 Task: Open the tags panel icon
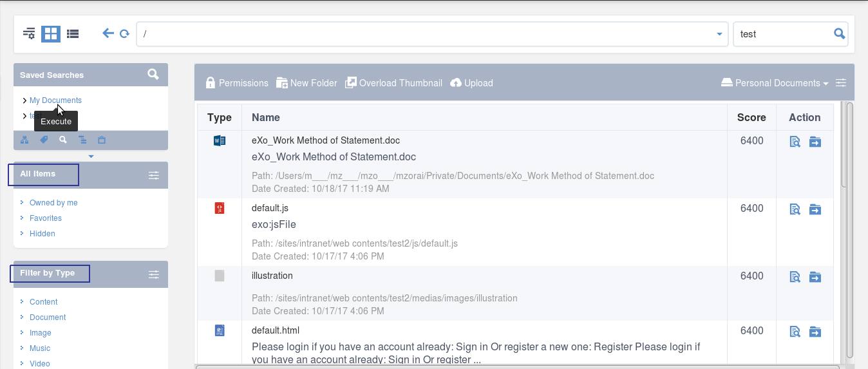(x=44, y=140)
